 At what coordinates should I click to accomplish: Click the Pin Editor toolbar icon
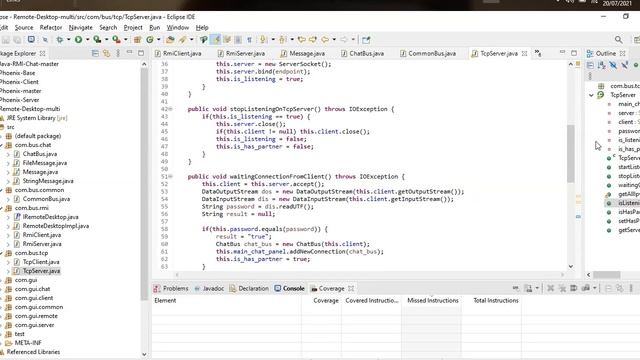pyautogui.click(x=366, y=40)
